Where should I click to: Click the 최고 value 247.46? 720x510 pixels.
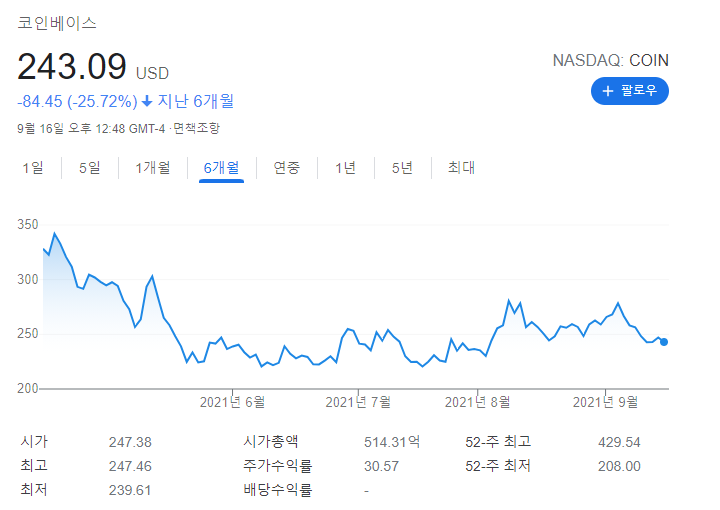(130, 466)
